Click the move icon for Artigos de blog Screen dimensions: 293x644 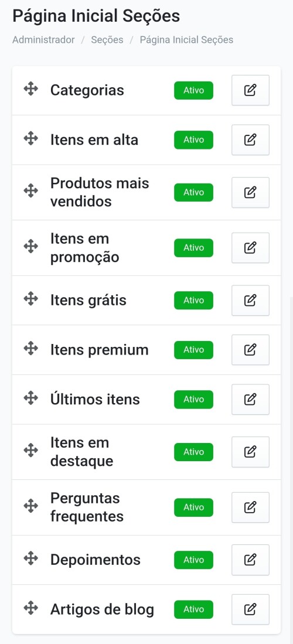pos(31,608)
